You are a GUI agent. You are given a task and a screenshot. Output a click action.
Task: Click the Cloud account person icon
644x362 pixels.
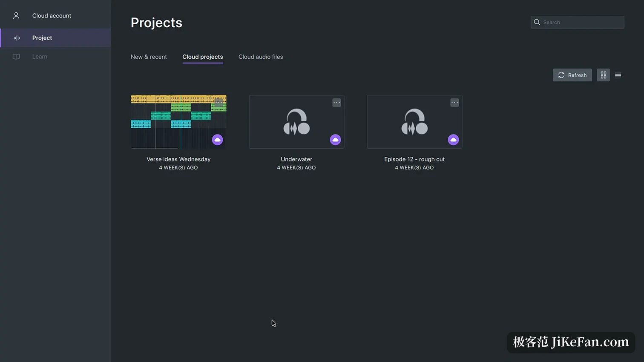pyautogui.click(x=16, y=16)
